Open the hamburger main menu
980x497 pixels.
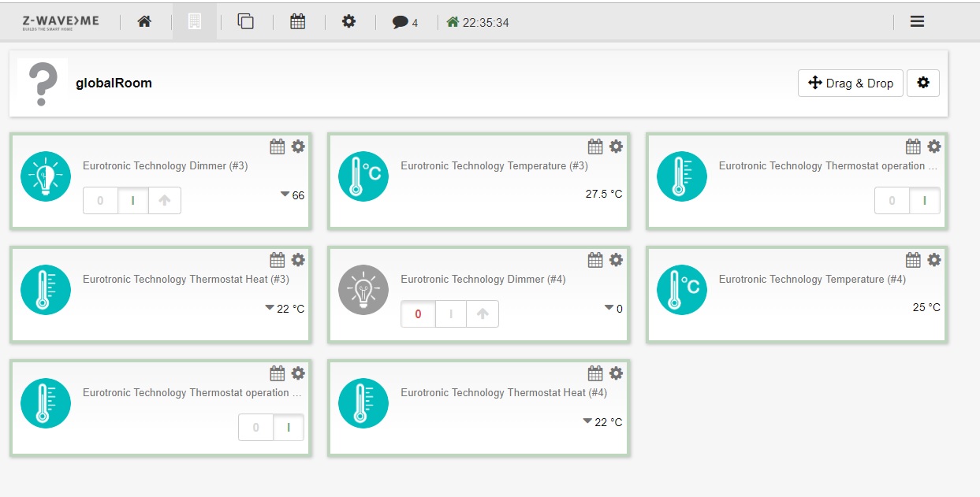pyautogui.click(x=917, y=22)
